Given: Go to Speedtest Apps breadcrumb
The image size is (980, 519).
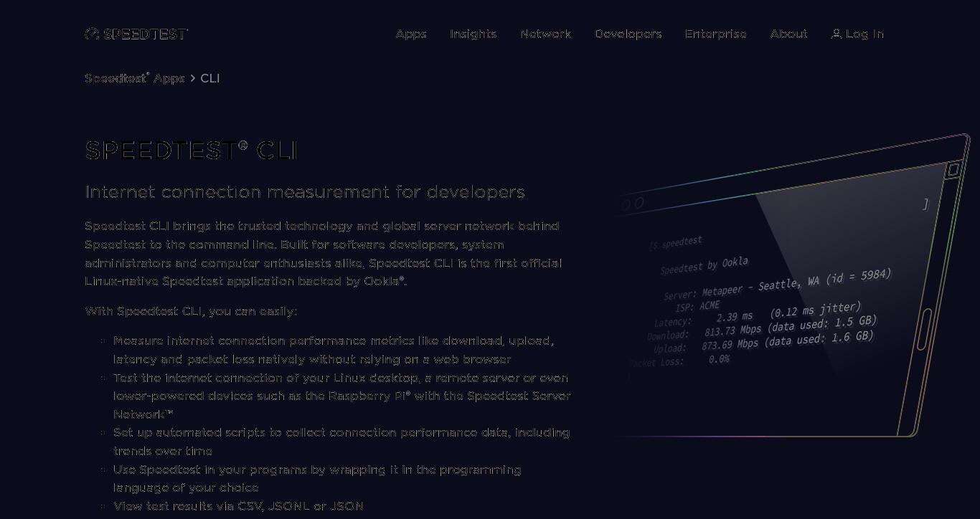Looking at the screenshot, I should tap(135, 78).
